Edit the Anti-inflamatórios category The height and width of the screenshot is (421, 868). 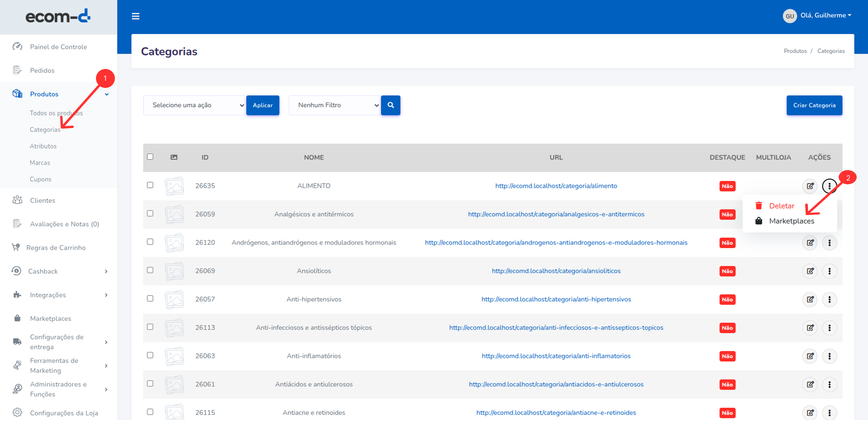[x=810, y=356]
